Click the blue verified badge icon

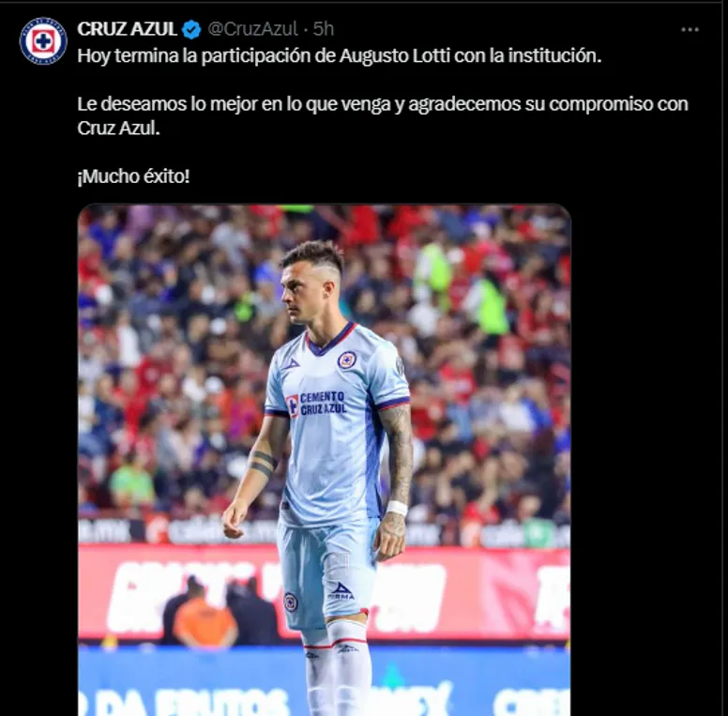click(191, 30)
